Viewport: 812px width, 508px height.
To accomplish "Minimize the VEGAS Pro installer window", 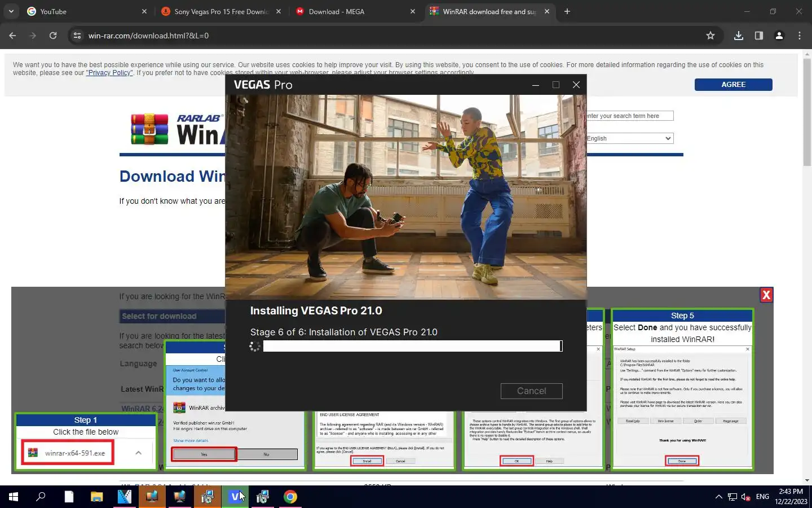I will coord(536,85).
